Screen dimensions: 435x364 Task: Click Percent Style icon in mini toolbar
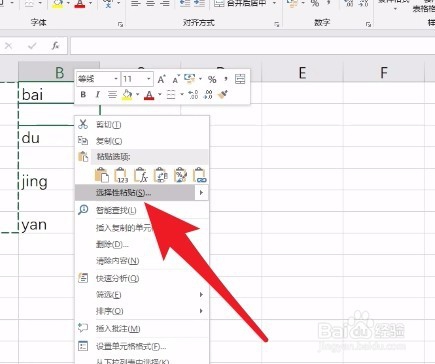tap(212, 79)
